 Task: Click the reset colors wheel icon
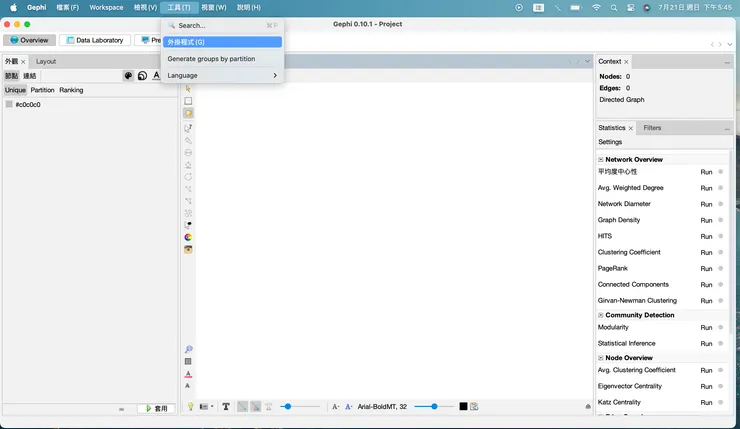click(x=188, y=237)
